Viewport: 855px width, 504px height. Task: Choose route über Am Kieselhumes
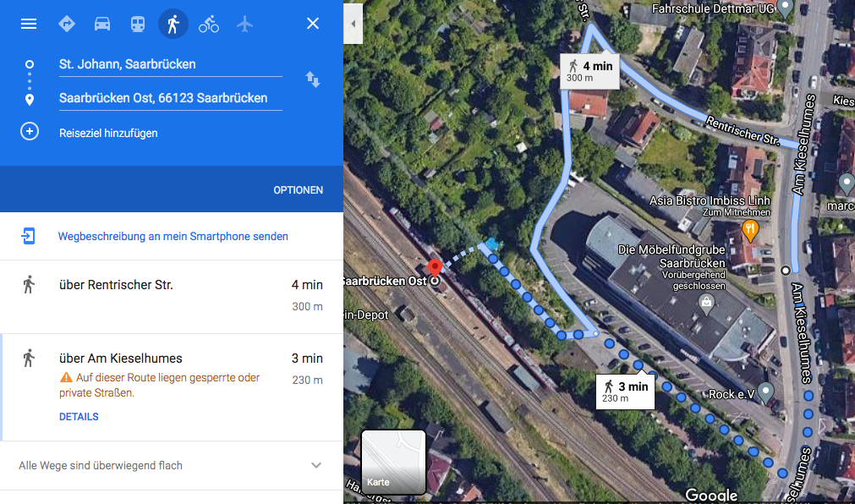(171, 386)
